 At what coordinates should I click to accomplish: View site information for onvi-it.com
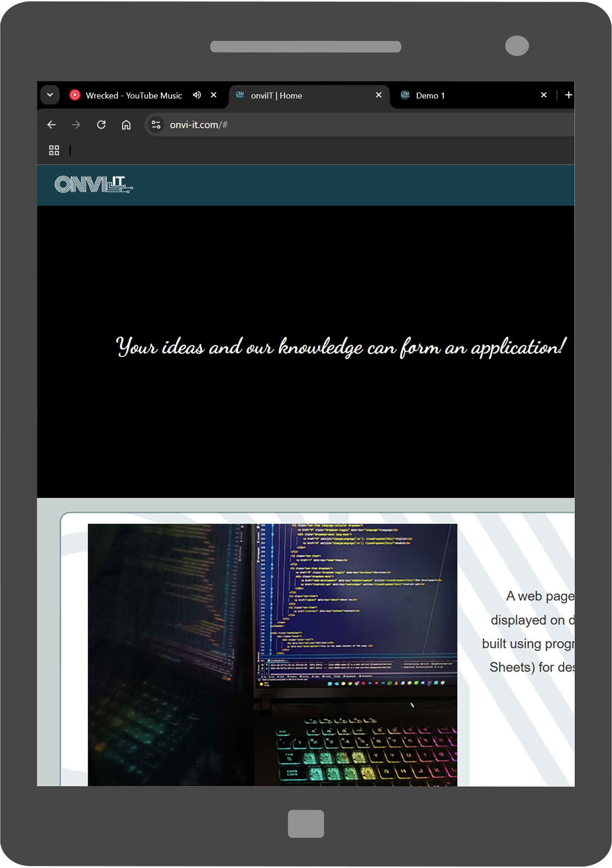click(x=156, y=125)
